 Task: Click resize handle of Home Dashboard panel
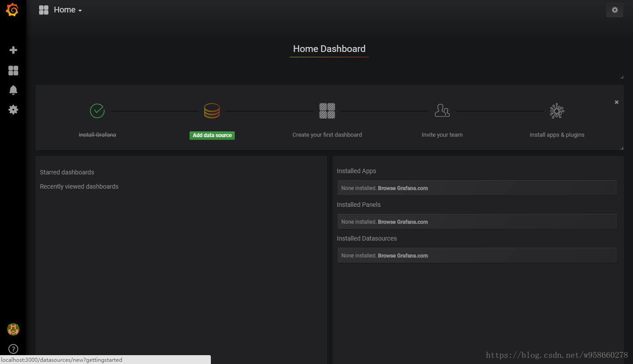pyautogui.click(x=621, y=77)
